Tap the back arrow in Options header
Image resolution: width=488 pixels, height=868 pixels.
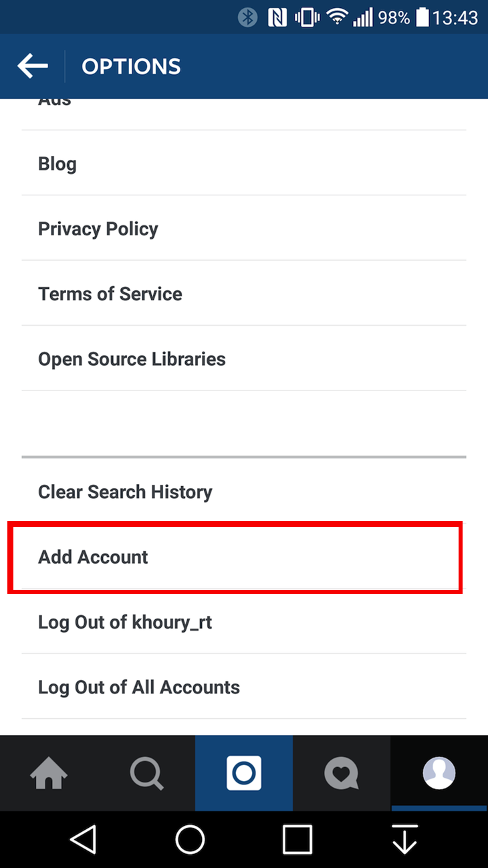coord(33,66)
